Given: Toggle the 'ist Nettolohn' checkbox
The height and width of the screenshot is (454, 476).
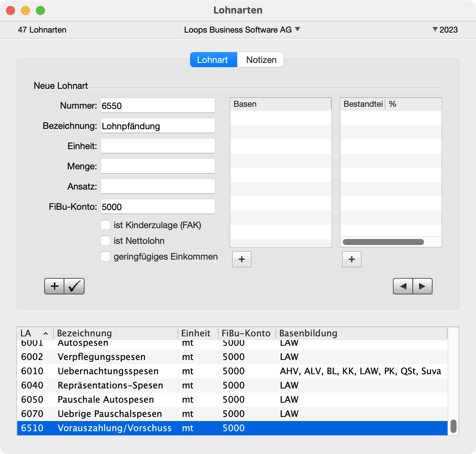Looking at the screenshot, I should click(x=106, y=240).
